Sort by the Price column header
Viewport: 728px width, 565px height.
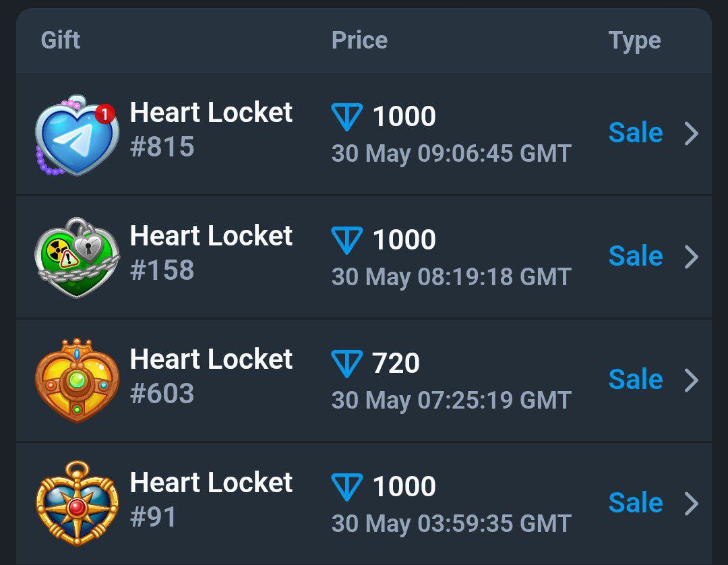coord(359,40)
